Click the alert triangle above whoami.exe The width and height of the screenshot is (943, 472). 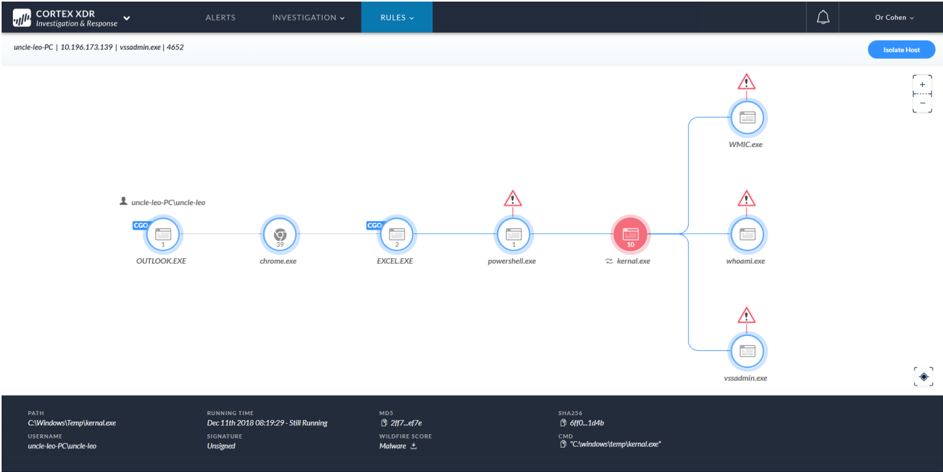(x=746, y=198)
